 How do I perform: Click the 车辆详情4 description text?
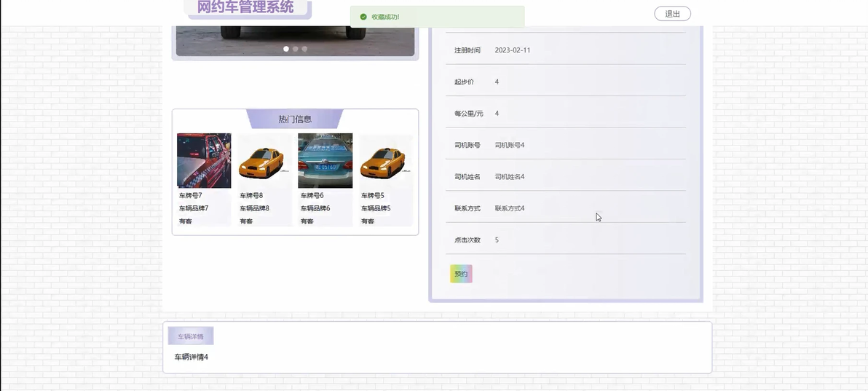pos(192,357)
